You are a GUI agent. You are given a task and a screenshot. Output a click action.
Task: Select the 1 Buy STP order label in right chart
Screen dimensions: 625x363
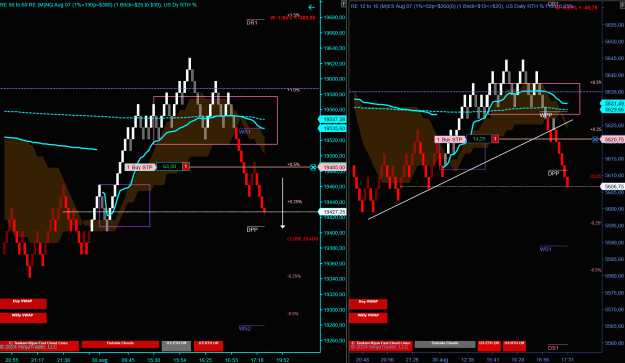[x=450, y=139]
